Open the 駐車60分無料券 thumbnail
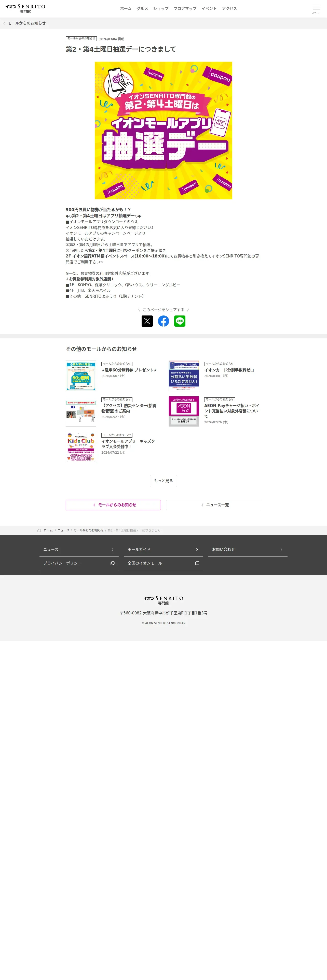 coord(81,376)
